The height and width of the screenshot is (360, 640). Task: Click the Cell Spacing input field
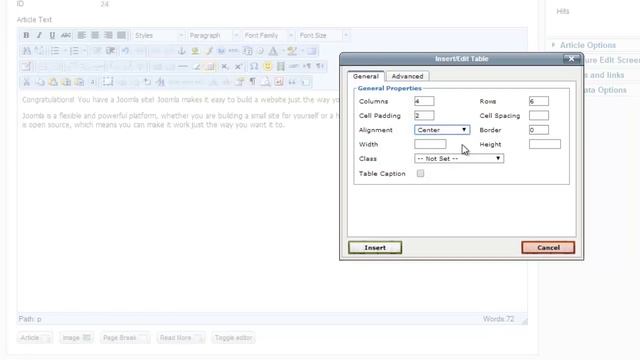[539, 116]
